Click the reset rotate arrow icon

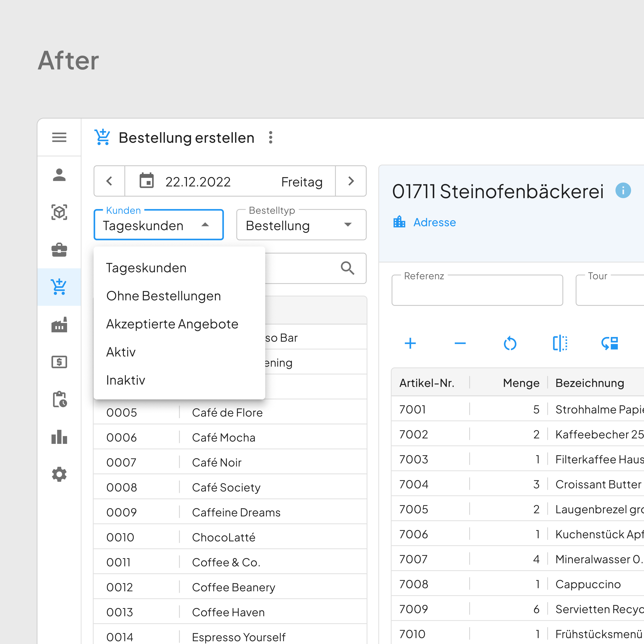(510, 343)
